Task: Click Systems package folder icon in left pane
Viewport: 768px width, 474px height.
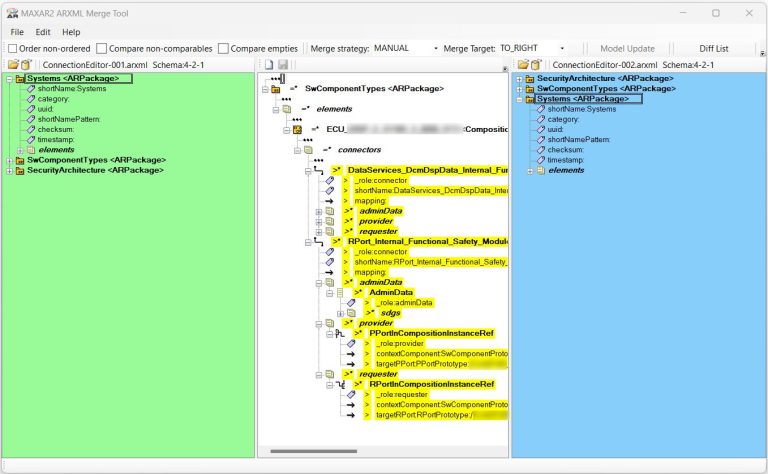Action: click(x=20, y=79)
